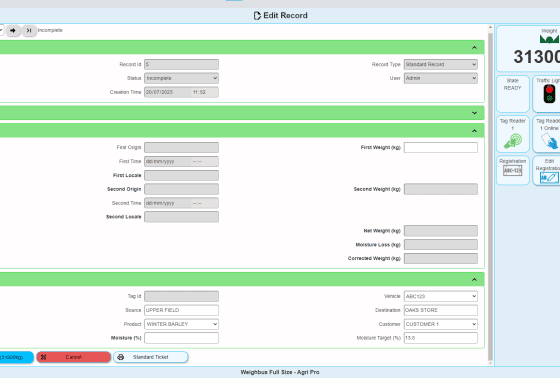The width and height of the screenshot is (560, 378).
Task: Jump to last record button
Action: click(x=29, y=30)
